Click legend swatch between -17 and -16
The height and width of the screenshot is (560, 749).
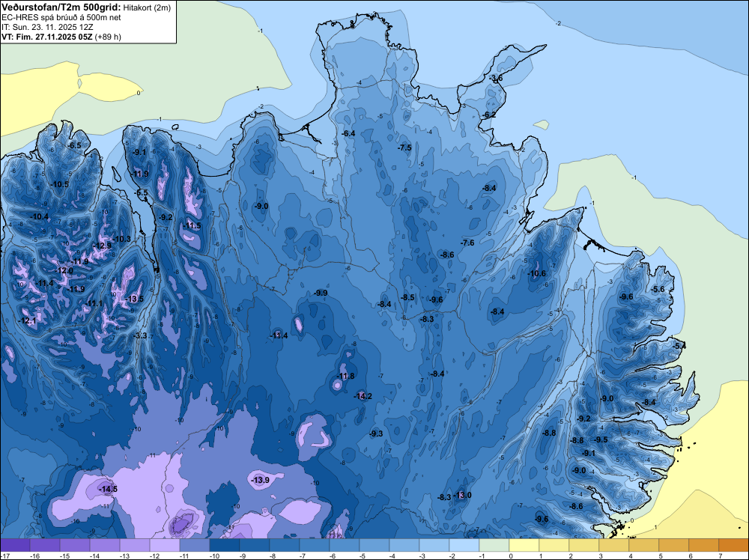(x=15, y=545)
